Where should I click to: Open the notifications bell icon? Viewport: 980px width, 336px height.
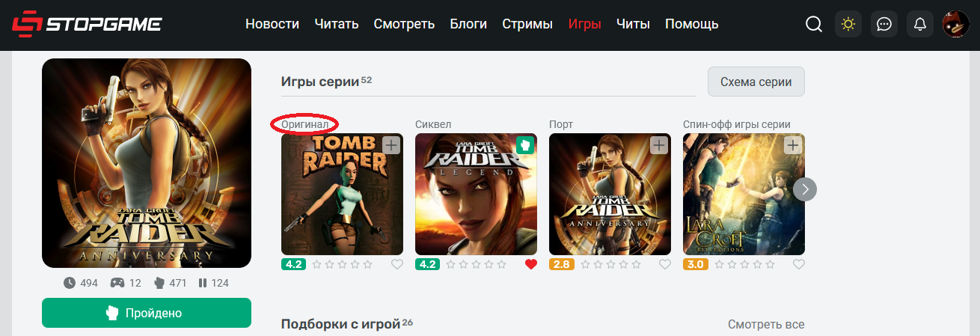[x=920, y=24]
